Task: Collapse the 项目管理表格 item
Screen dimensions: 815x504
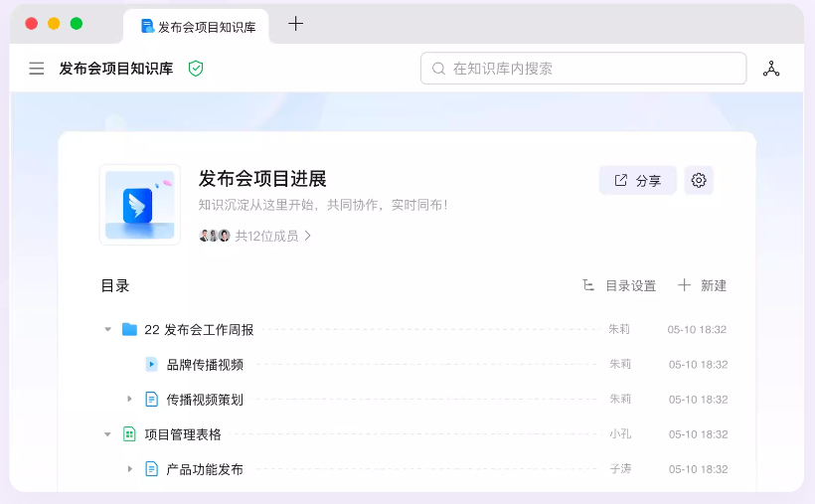Action: (107, 433)
